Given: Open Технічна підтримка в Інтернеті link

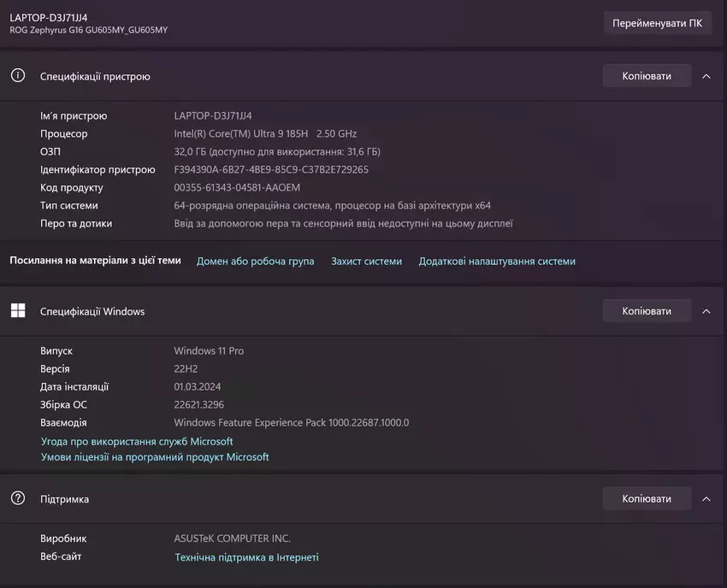Looking at the screenshot, I should (x=246, y=557).
